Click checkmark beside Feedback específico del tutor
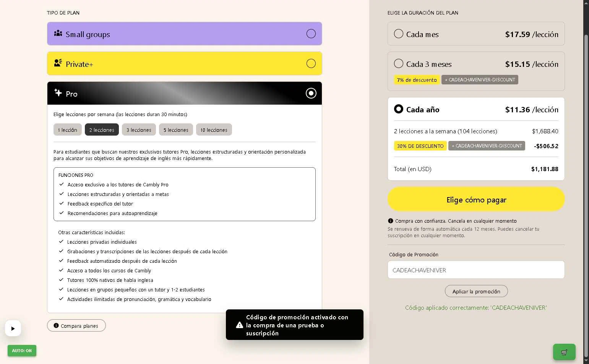Screen dimensions: 589x364 click(x=61, y=203)
